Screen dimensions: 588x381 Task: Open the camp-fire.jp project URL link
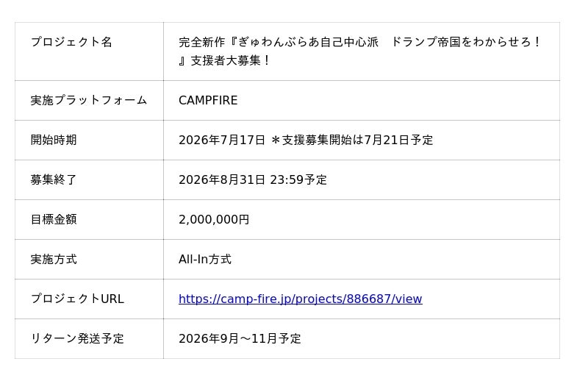coord(301,299)
